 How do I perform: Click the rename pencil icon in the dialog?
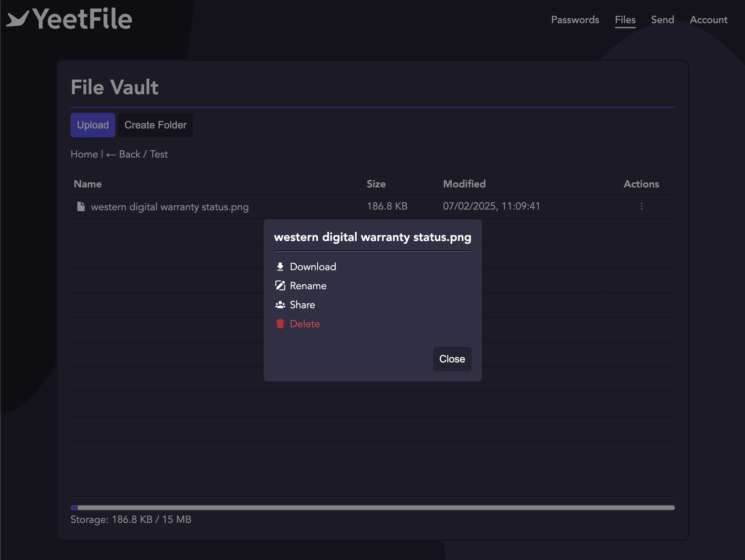click(280, 285)
